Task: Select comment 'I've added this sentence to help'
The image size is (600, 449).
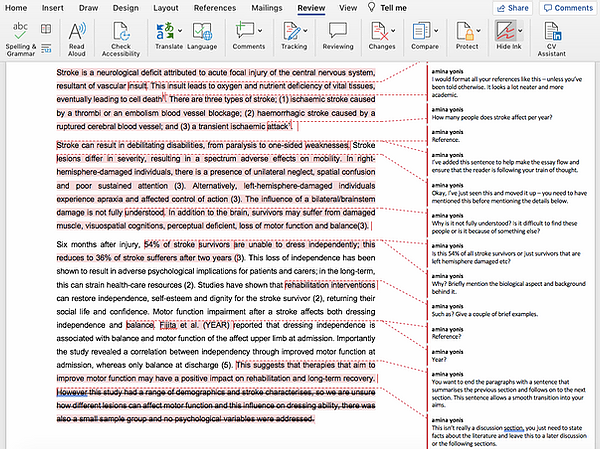Action: tap(505, 162)
